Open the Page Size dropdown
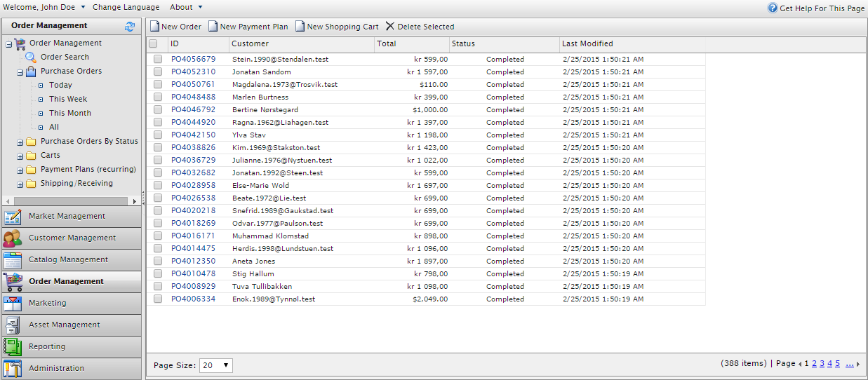The image size is (868, 380). point(216,365)
